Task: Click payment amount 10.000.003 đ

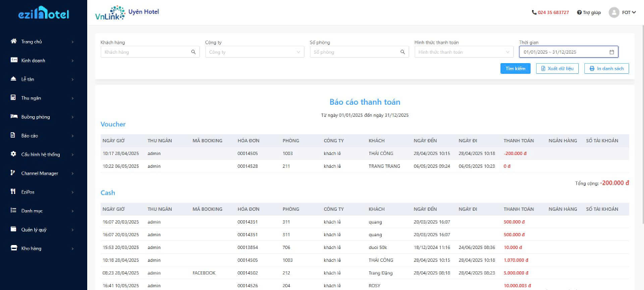Action: pos(517,285)
